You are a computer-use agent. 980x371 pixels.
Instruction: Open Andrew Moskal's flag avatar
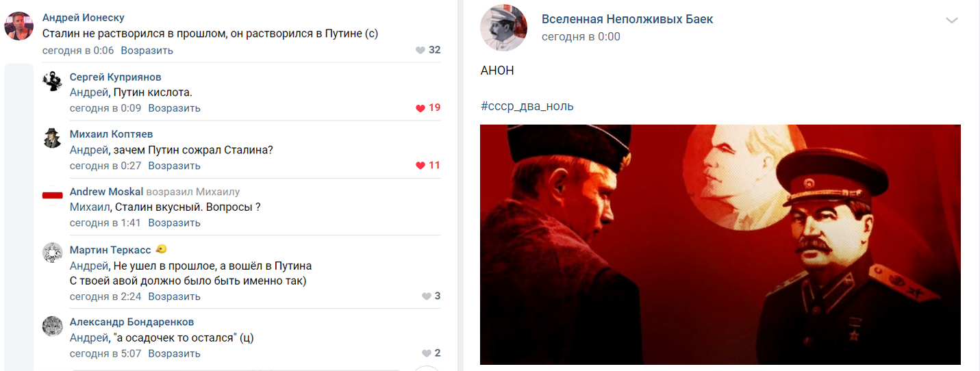(x=53, y=196)
